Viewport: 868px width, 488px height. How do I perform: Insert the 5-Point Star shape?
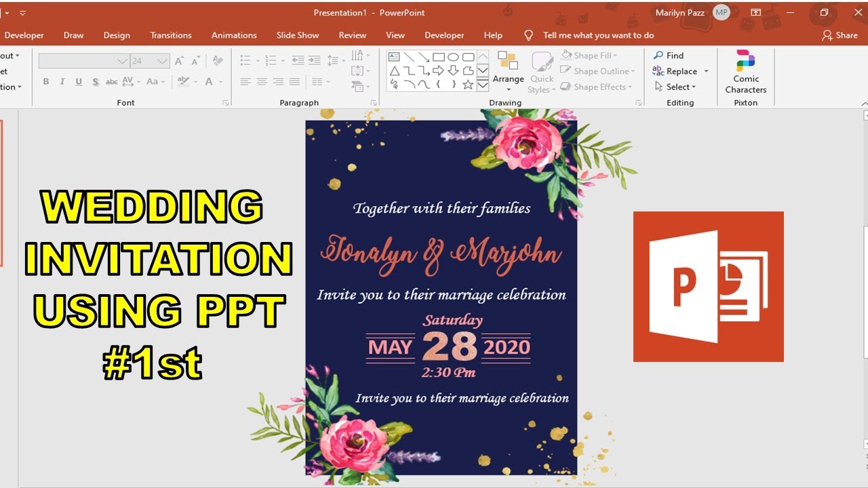pos(468,84)
